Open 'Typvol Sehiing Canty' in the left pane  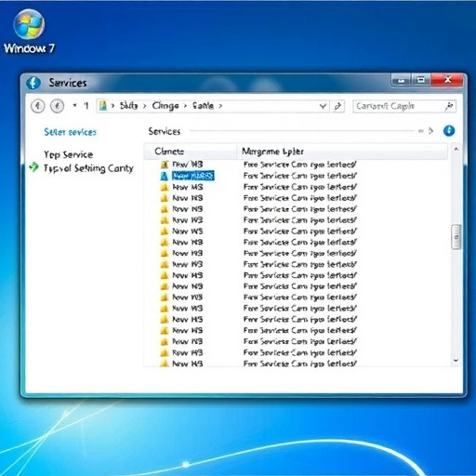(x=88, y=168)
